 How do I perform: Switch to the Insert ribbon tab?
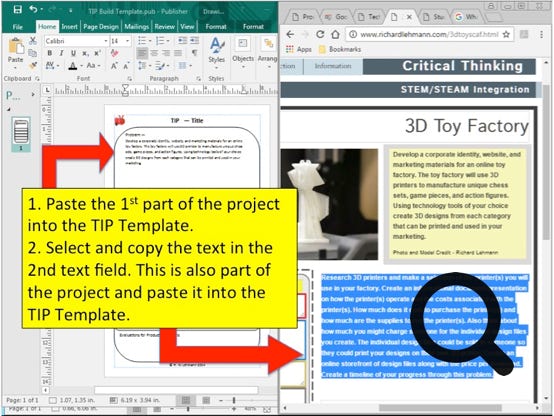click(69, 27)
